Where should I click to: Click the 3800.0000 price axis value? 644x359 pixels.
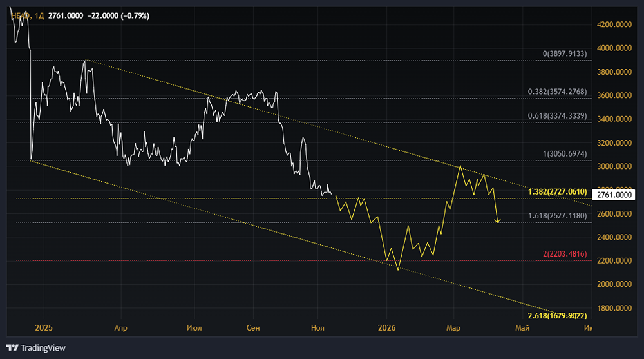point(614,72)
